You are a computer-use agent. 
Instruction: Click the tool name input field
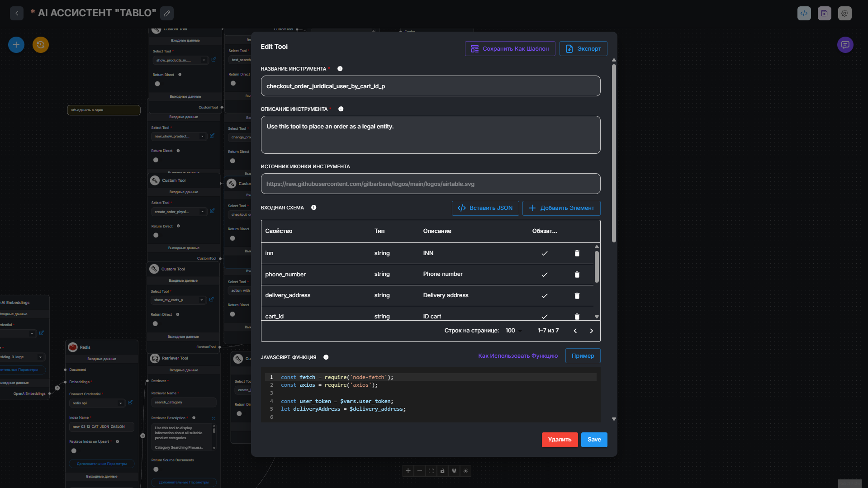click(x=430, y=86)
